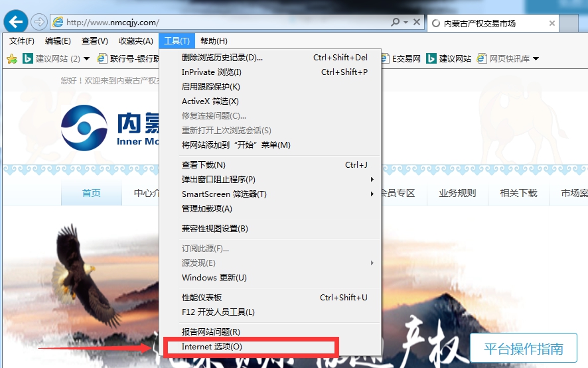Close the 内蒙古产权交易市场 tab
Image resolution: width=588 pixels, height=368 pixels.
pyautogui.click(x=552, y=23)
